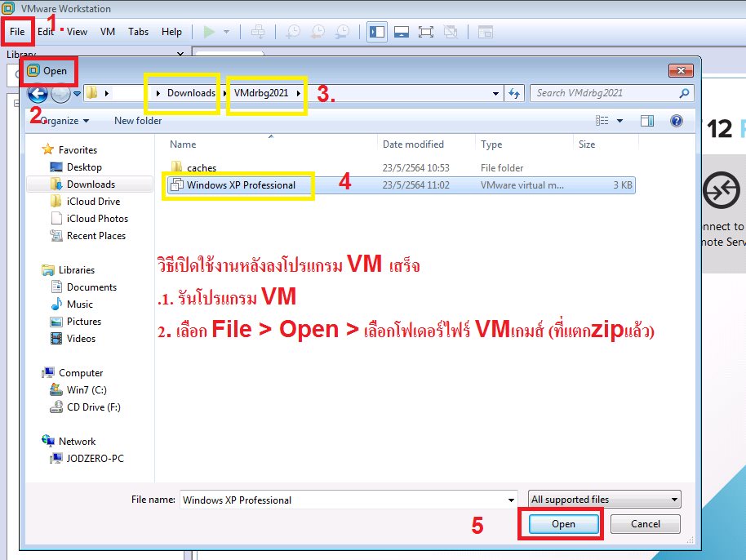This screenshot has width=746, height=560.
Task: Open the File name history dropdown arrow
Action: pyautogui.click(x=511, y=500)
